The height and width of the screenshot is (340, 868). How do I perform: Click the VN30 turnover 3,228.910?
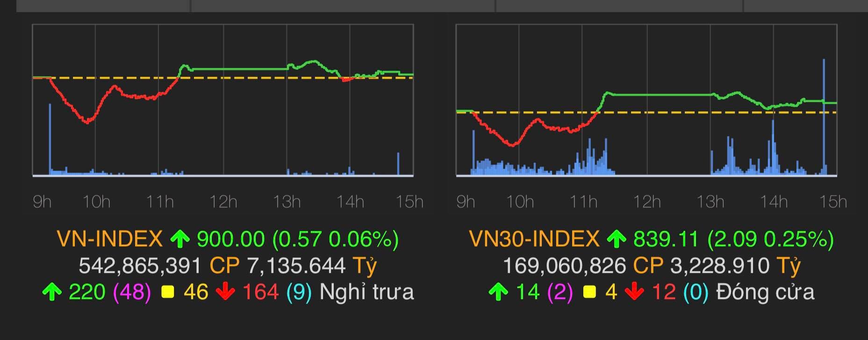720,266
